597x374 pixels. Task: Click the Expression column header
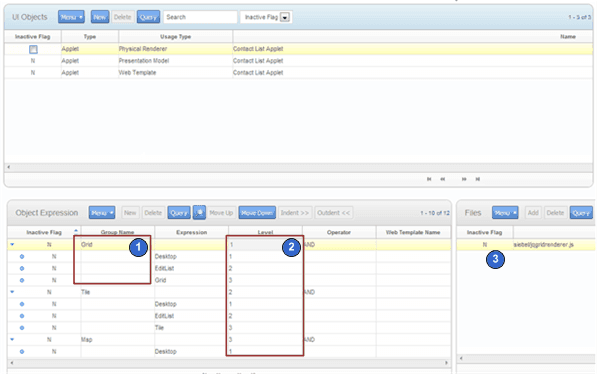point(192,232)
